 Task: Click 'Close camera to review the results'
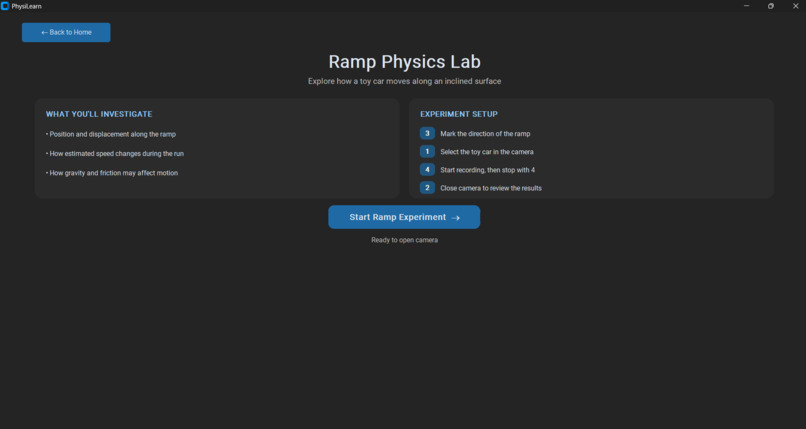[491, 188]
